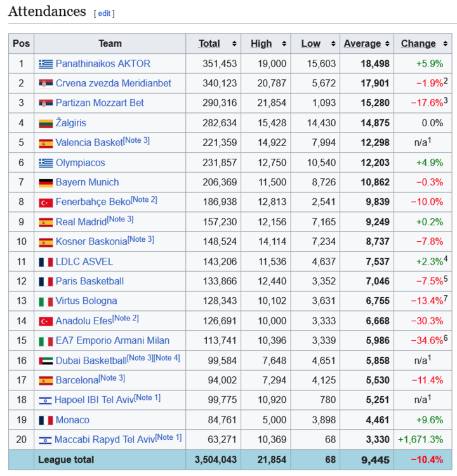Sort table by Total column arrows
The image size is (457, 476).
tap(234, 44)
